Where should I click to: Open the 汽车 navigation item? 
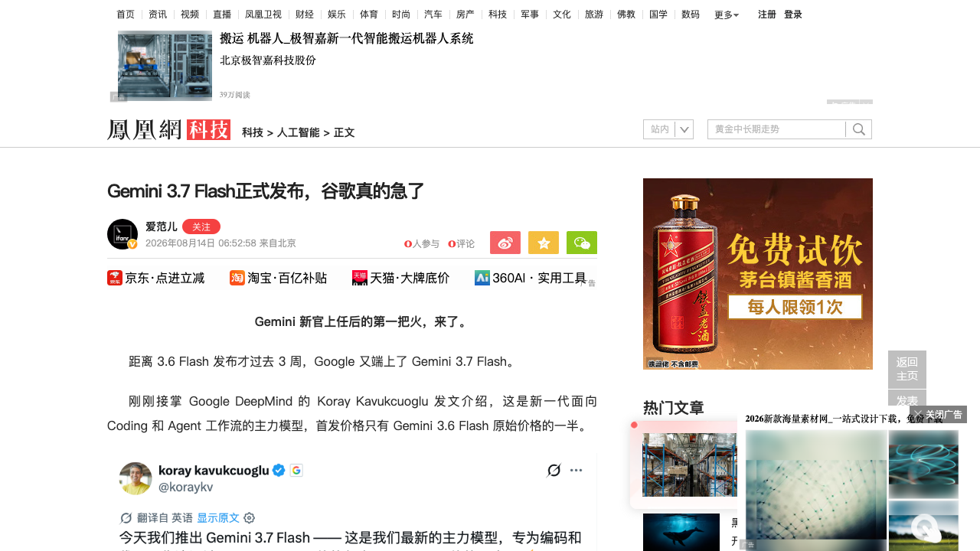click(433, 14)
